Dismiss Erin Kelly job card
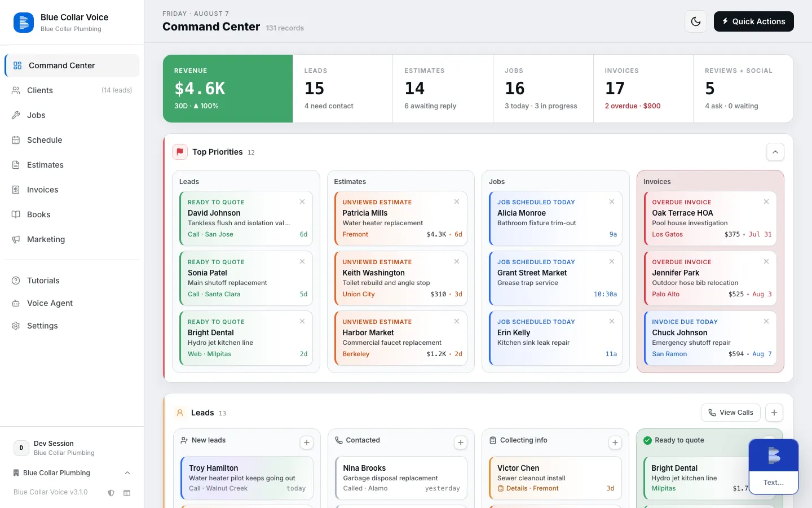This screenshot has width=812, height=508. pyautogui.click(x=612, y=321)
